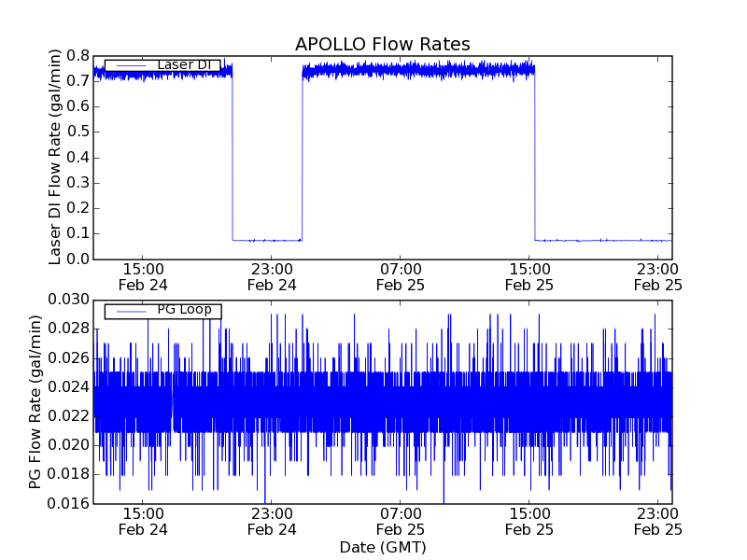Click the 0.8 tick on top chart y-axis
This screenshot has width=747, height=560.
click(78, 55)
